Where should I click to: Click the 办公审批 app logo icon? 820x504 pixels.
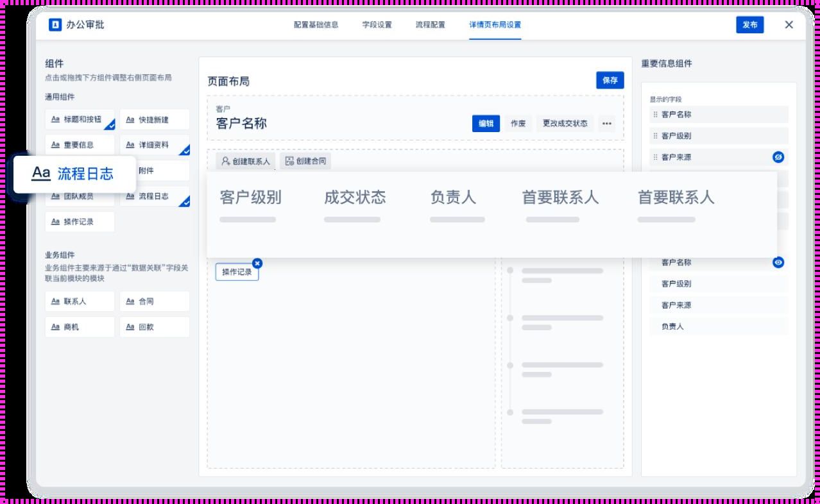tap(54, 25)
